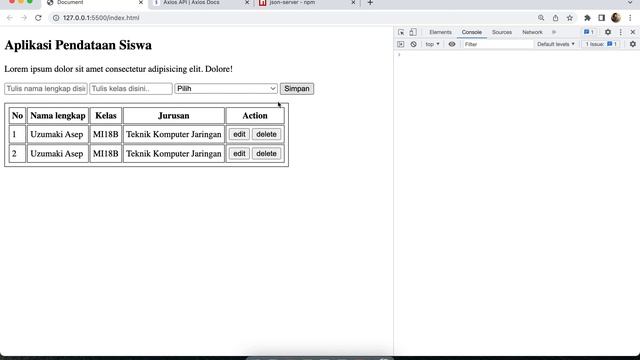
Task: Show the console sidebar
Action: [401, 44]
